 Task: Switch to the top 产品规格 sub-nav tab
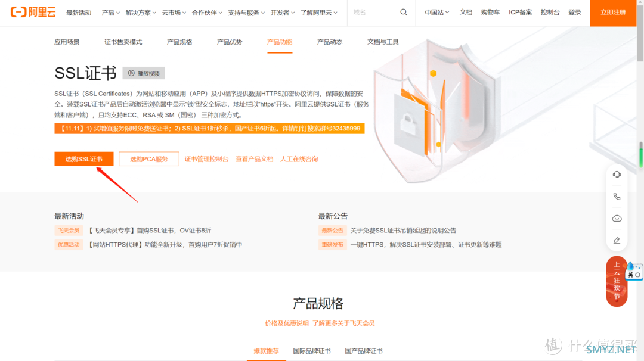click(179, 42)
